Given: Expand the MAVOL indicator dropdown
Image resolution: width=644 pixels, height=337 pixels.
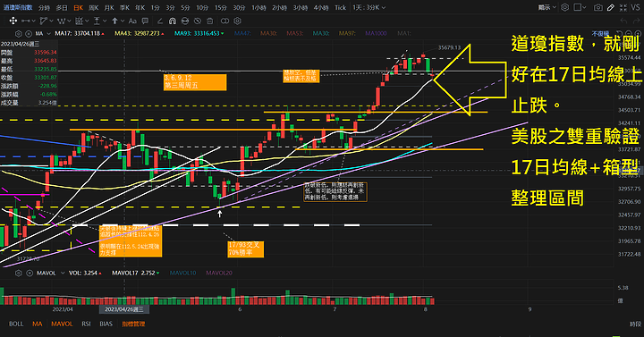Looking at the screenshot, I should tap(63, 273).
